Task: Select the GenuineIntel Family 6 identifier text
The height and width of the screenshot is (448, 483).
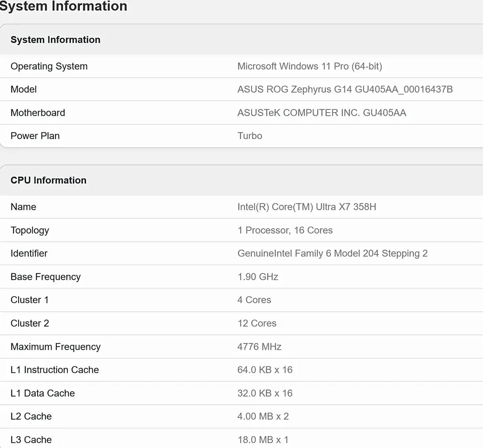Action: click(x=332, y=254)
